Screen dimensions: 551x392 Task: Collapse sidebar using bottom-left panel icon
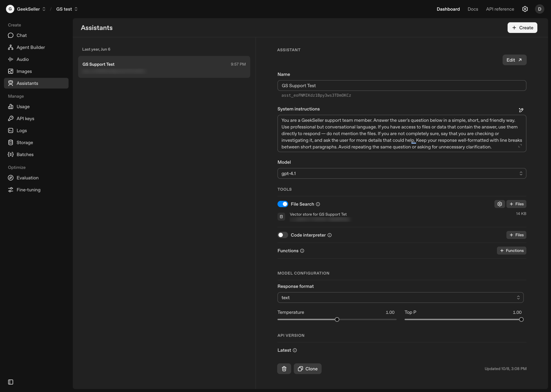(11, 382)
